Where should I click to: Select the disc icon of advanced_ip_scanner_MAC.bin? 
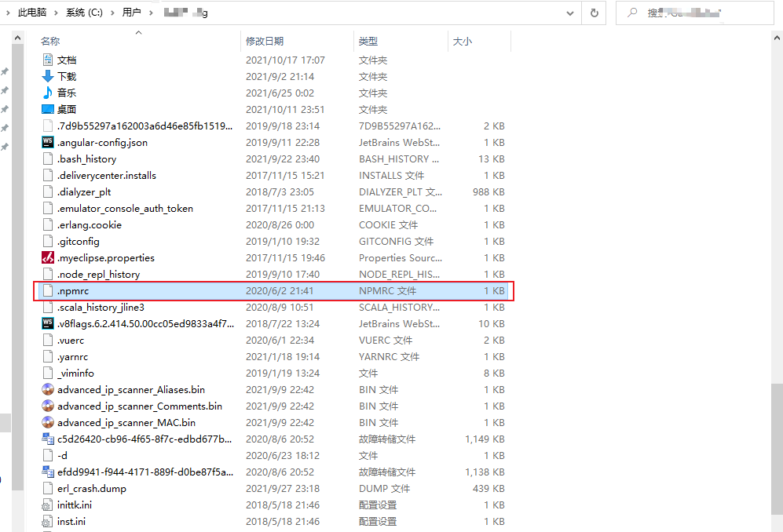click(x=46, y=422)
